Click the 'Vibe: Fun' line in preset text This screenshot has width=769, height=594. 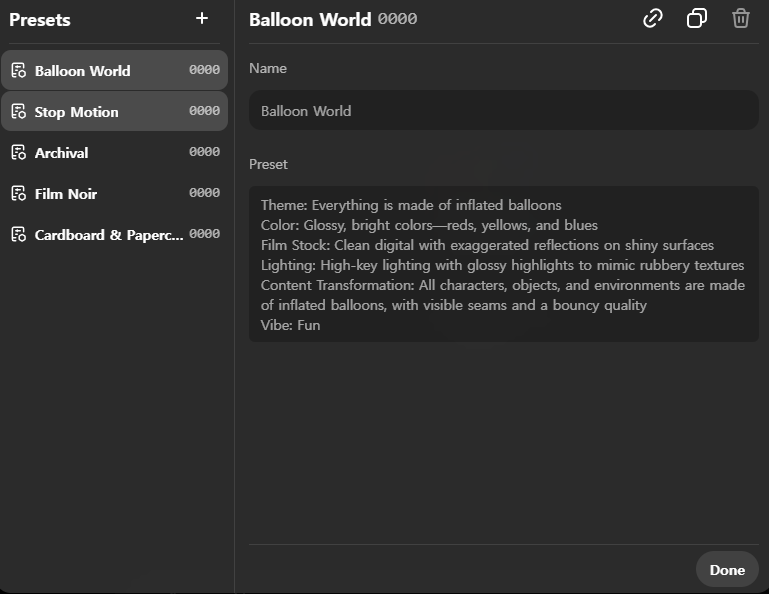point(290,325)
